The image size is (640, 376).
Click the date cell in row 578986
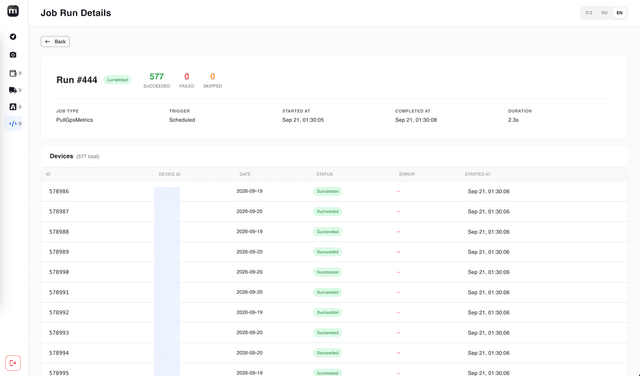coord(249,191)
